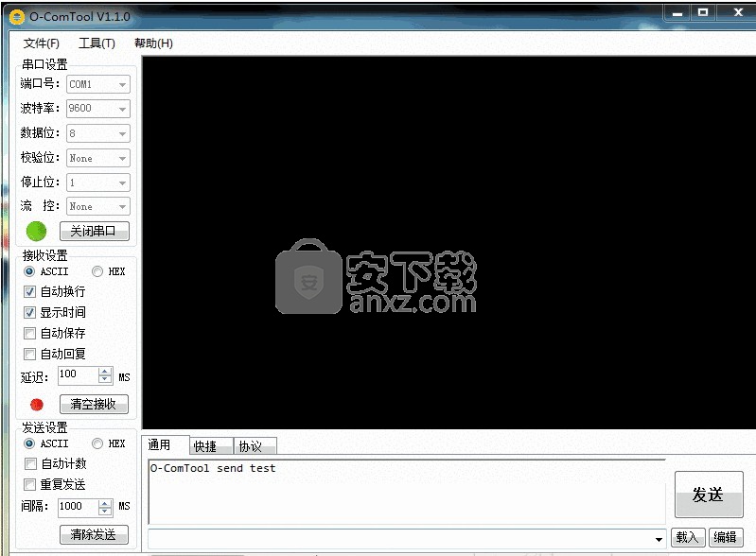This screenshot has width=756, height=556.
Task: Close the O-ComTool window
Action: click(x=738, y=13)
